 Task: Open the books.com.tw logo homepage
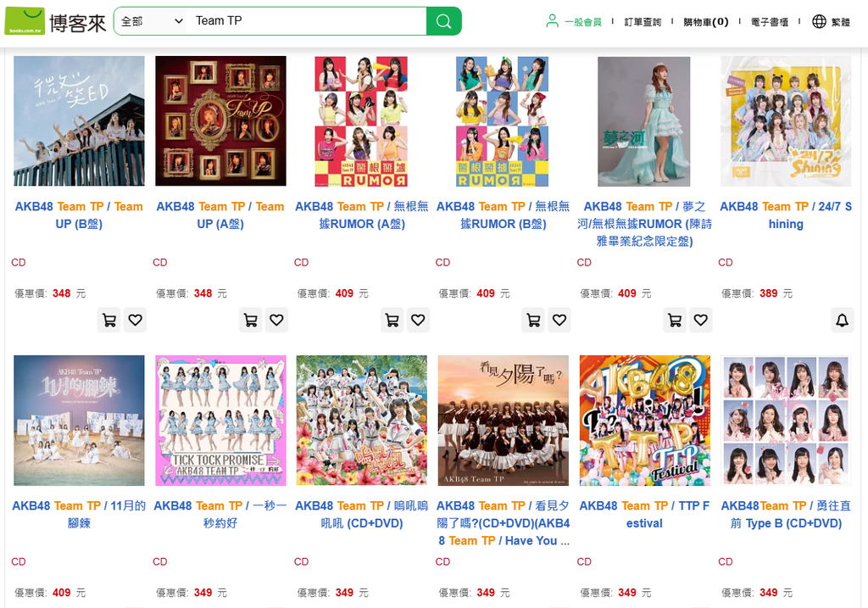[x=55, y=21]
